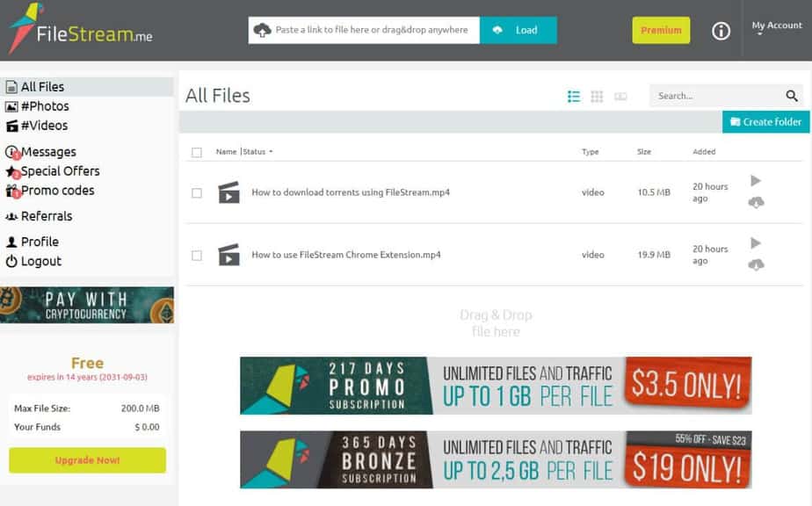Click the Added column header
The image size is (812, 506).
[704, 152]
